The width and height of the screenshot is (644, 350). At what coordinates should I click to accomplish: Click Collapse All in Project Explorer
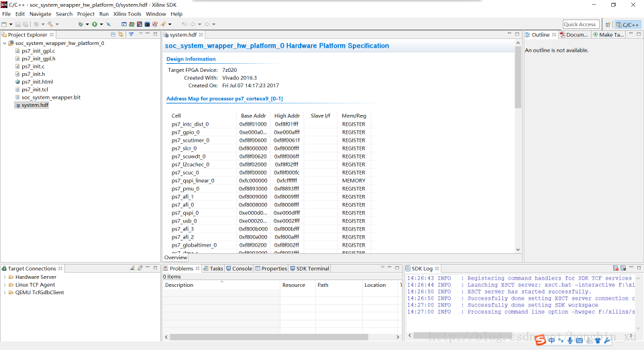point(113,34)
